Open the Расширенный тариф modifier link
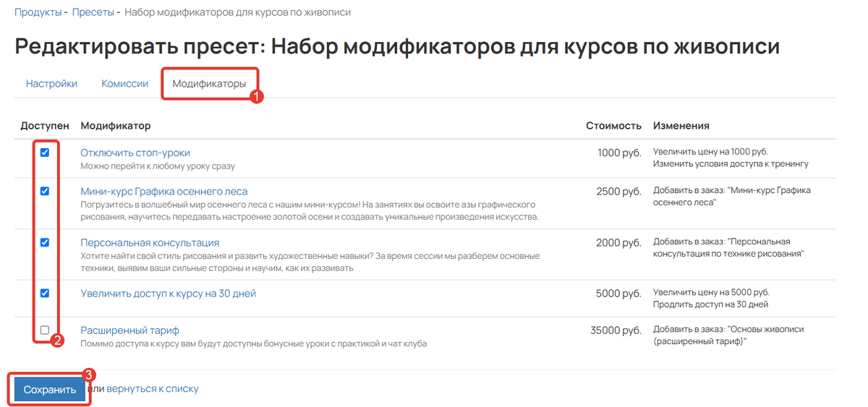This screenshot has height=407, width=868. click(x=129, y=330)
